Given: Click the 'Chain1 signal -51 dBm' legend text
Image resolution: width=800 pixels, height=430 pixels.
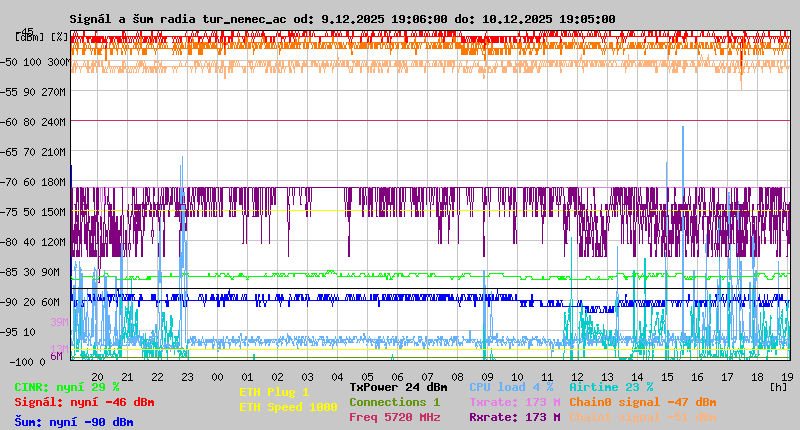Looking at the screenshot, I should [643, 417].
